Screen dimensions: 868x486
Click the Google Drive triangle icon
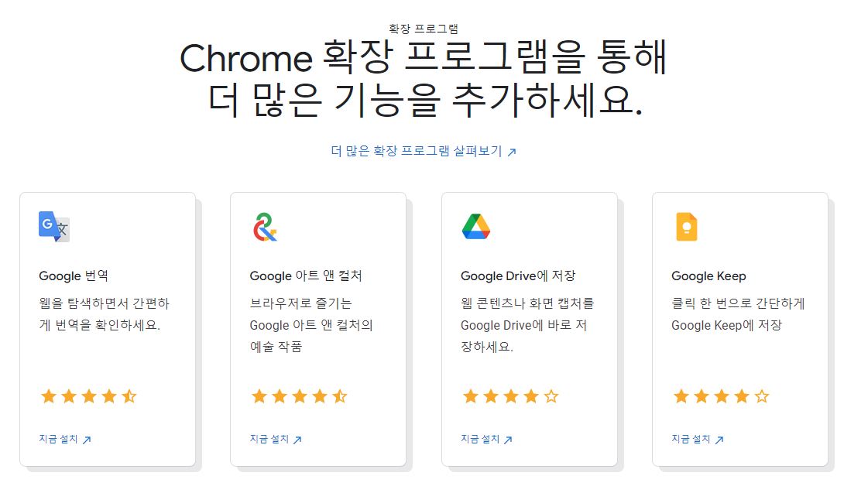click(x=475, y=228)
